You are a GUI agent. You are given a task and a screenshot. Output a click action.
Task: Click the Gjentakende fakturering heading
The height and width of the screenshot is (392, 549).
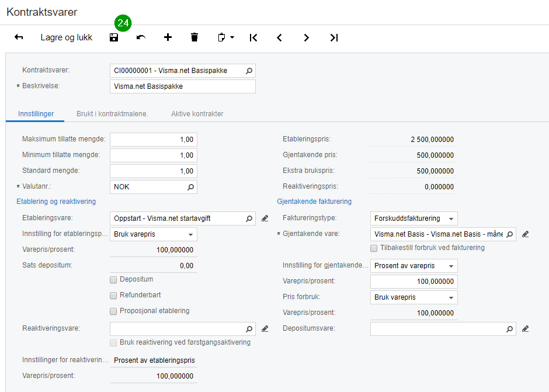314,202
